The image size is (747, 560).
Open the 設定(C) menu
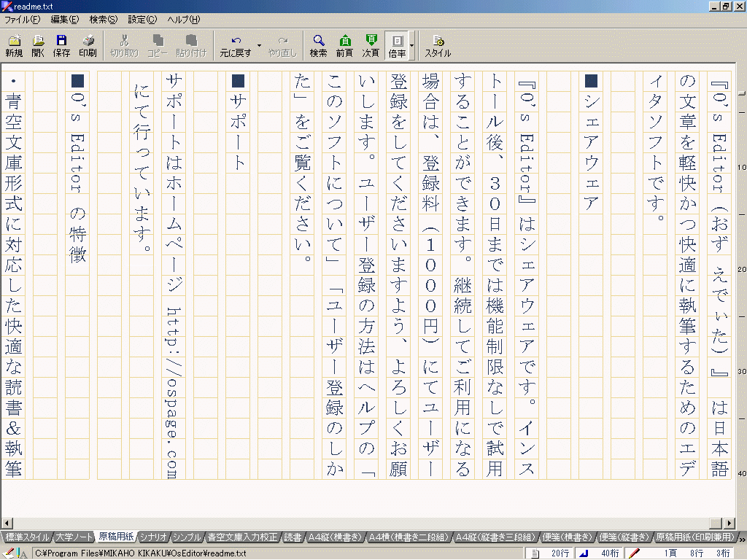pos(142,20)
